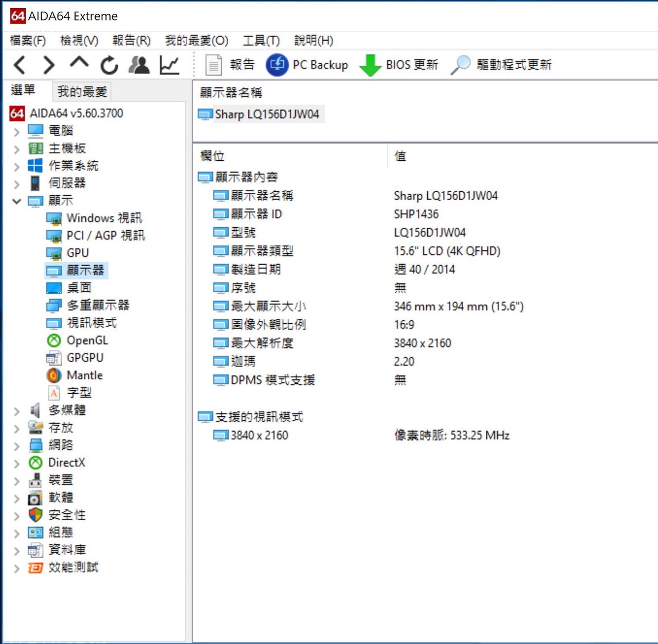Click the refresh toolbar icon
658x644 pixels.
tap(109, 65)
